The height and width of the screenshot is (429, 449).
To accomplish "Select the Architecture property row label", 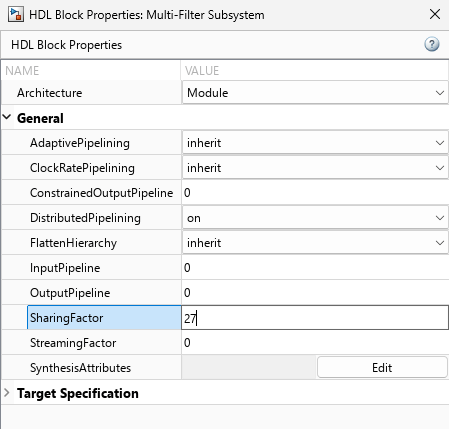I will point(49,93).
